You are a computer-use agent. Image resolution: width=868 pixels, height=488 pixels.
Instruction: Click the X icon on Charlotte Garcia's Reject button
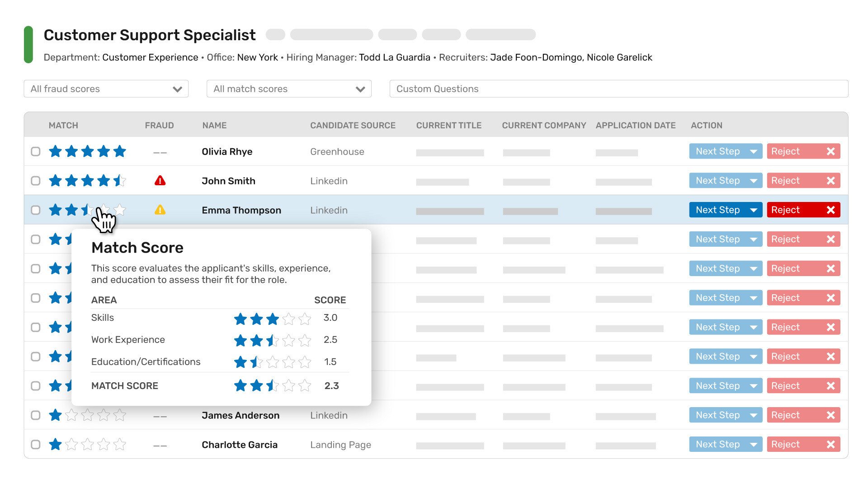(830, 445)
